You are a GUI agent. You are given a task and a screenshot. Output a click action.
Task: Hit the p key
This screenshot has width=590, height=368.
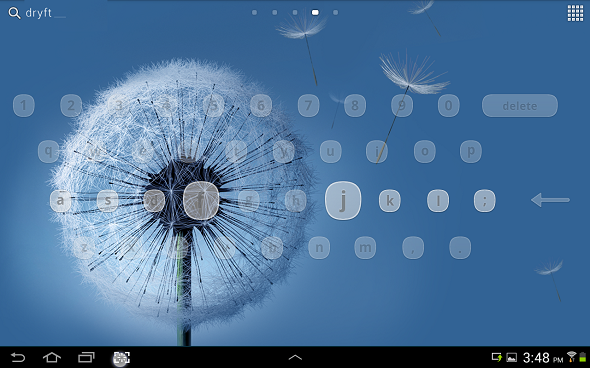[471, 152]
